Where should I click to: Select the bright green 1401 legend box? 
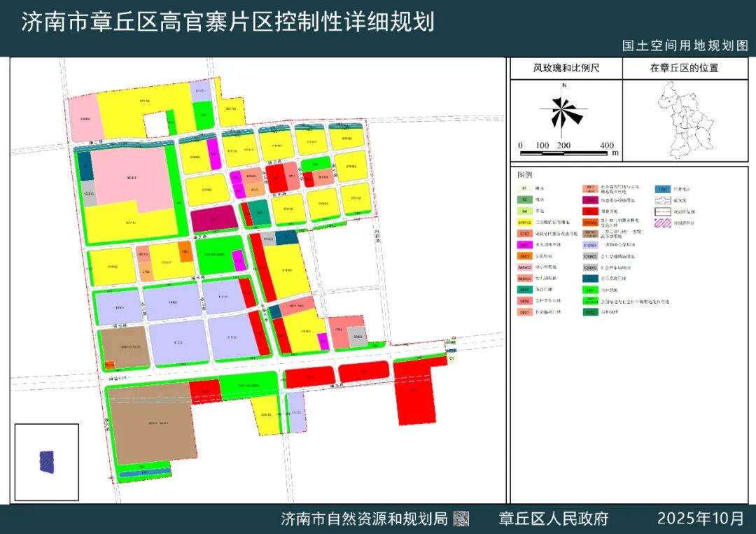(x=590, y=289)
